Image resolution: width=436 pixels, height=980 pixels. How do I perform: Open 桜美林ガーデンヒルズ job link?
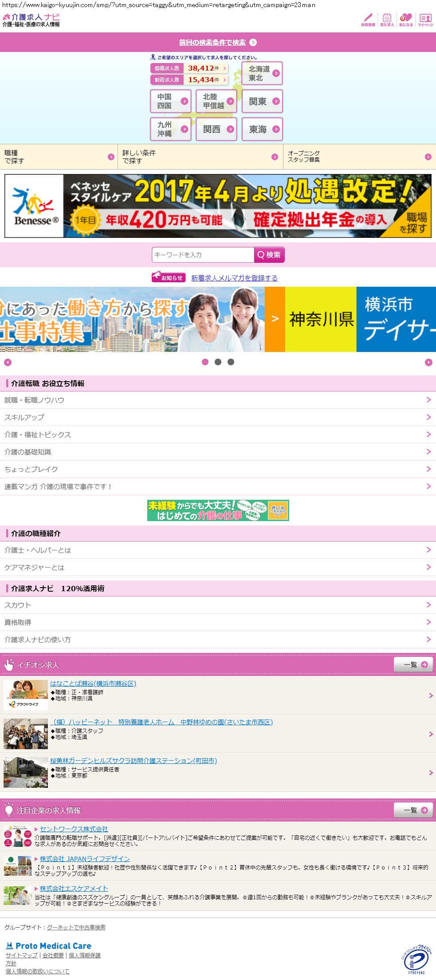(x=134, y=761)
